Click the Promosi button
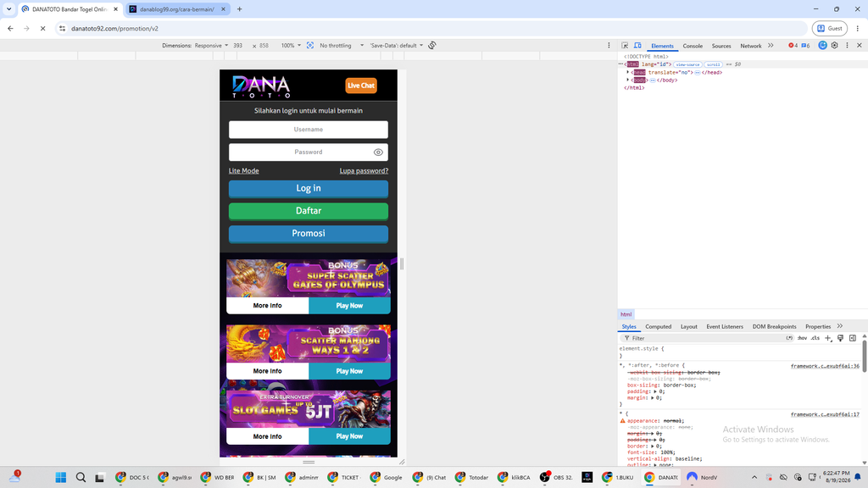The width and height of the screenshot is (868, 488). point(309,234)
